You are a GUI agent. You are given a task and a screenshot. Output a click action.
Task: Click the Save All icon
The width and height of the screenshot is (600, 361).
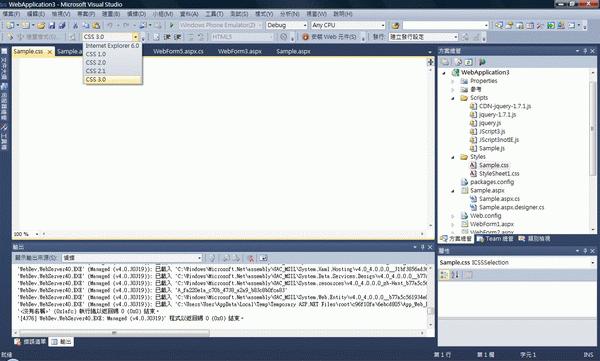(62, 26)
